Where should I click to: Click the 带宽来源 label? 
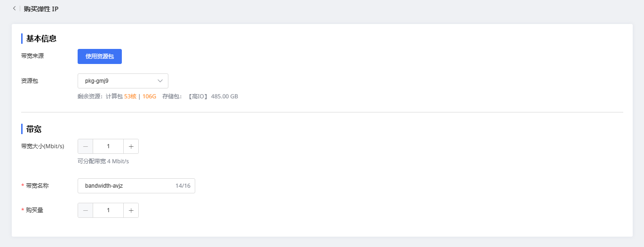[32, 56]
